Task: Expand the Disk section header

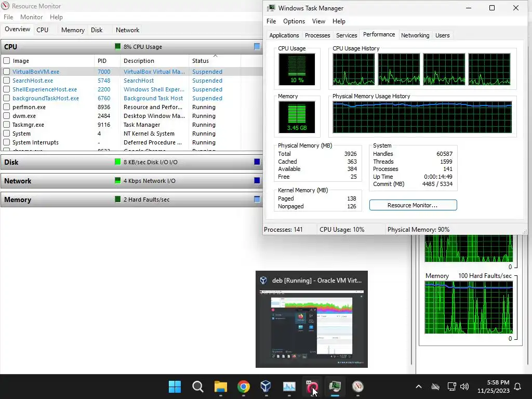Action: click(131, 162)
